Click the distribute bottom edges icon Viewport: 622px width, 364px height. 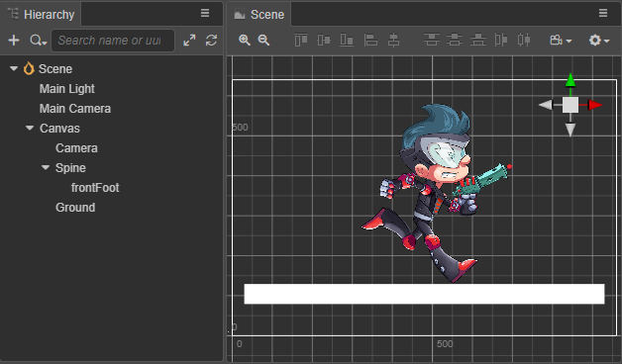pos(478,40)
